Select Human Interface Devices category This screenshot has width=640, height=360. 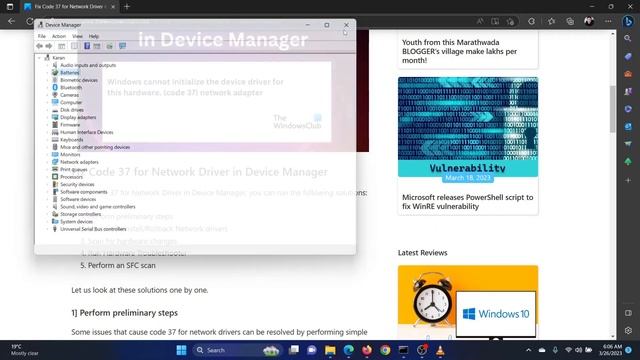tap(87, 132)
